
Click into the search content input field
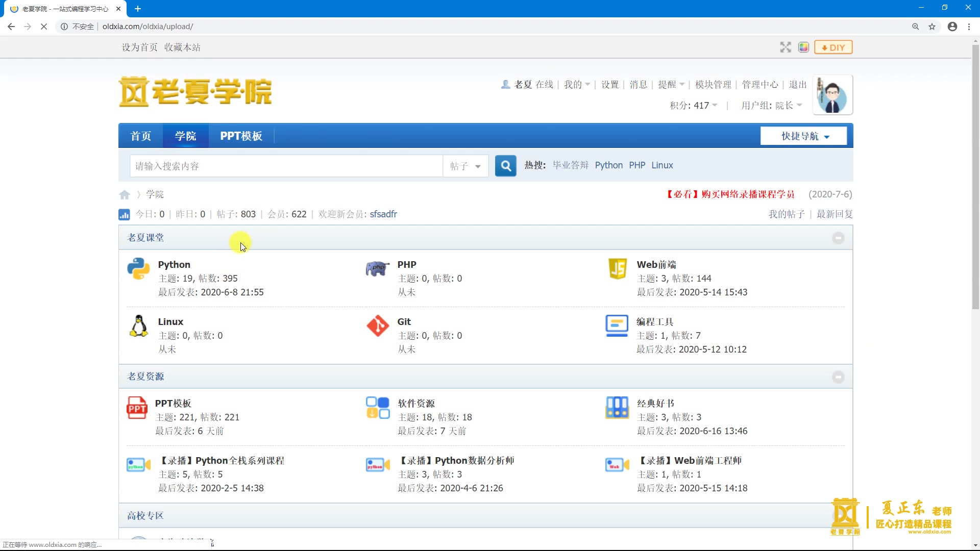(286, 166)
